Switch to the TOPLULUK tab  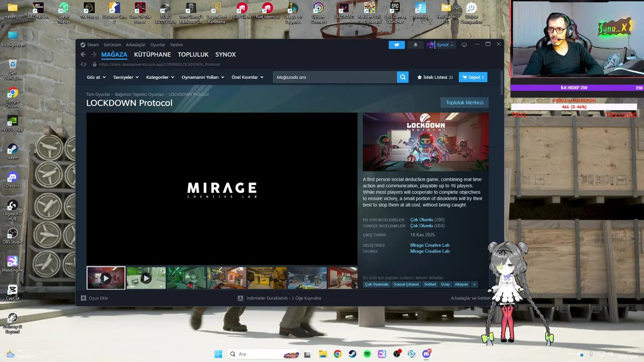[x=193, y=54]
